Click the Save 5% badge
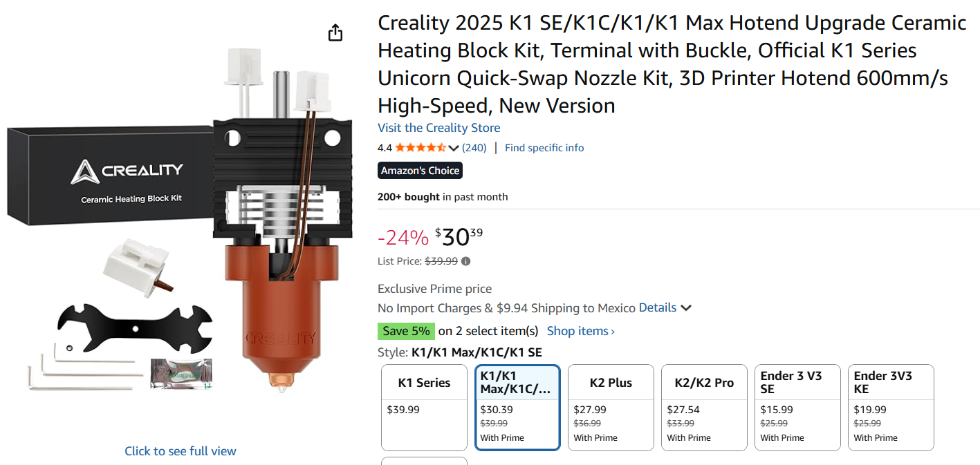The height and width of the screenshot is (465, 980). (x=406, y=331)
